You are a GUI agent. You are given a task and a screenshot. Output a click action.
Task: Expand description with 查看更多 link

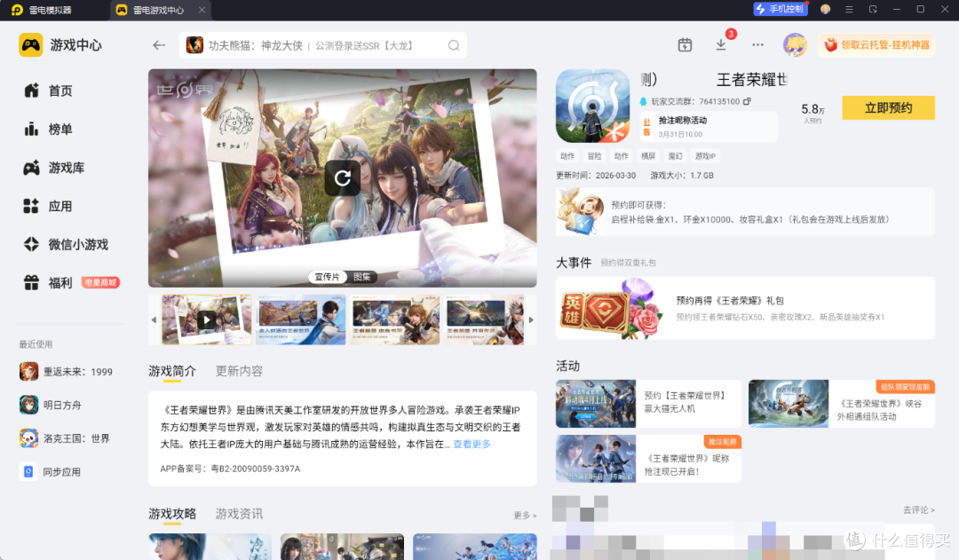472,444
